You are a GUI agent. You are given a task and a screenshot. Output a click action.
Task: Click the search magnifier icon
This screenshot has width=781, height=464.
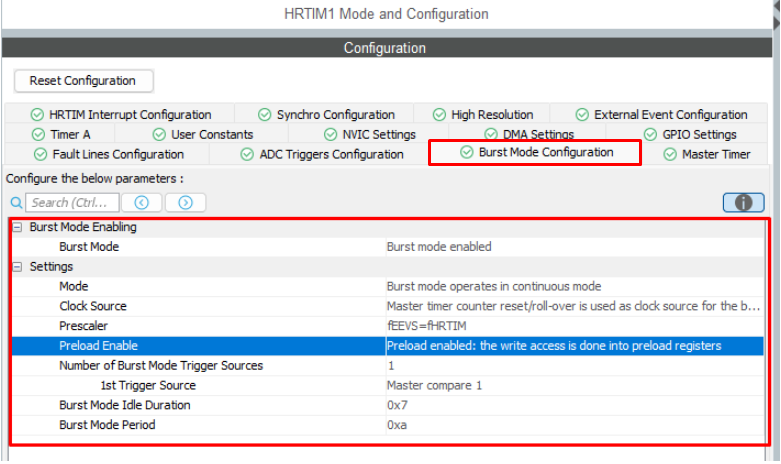[16, 203]
